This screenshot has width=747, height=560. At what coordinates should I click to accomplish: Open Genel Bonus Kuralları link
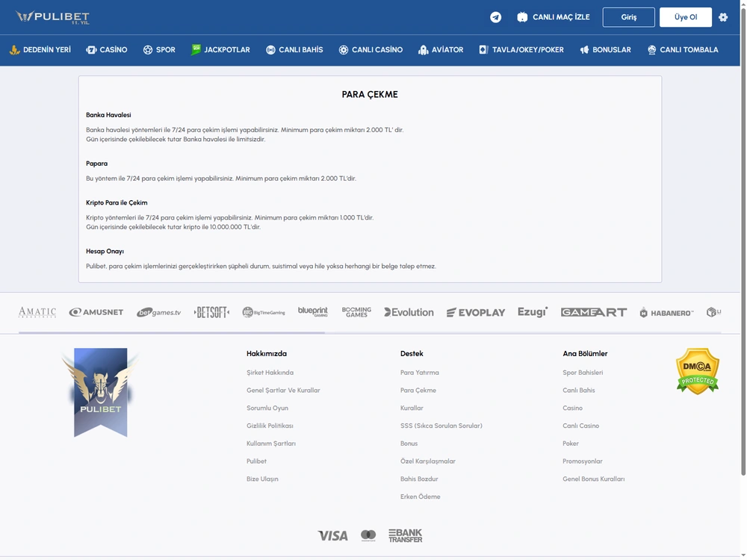(x=593, y=479)
